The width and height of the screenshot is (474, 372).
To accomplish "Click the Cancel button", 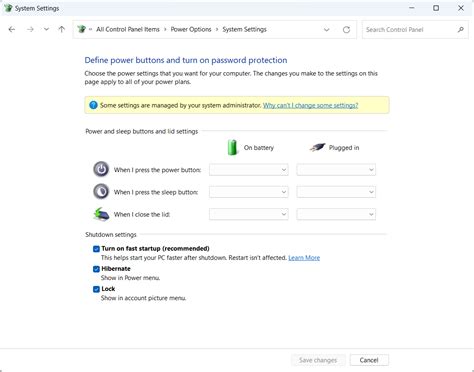I will (x=369, y=360).
